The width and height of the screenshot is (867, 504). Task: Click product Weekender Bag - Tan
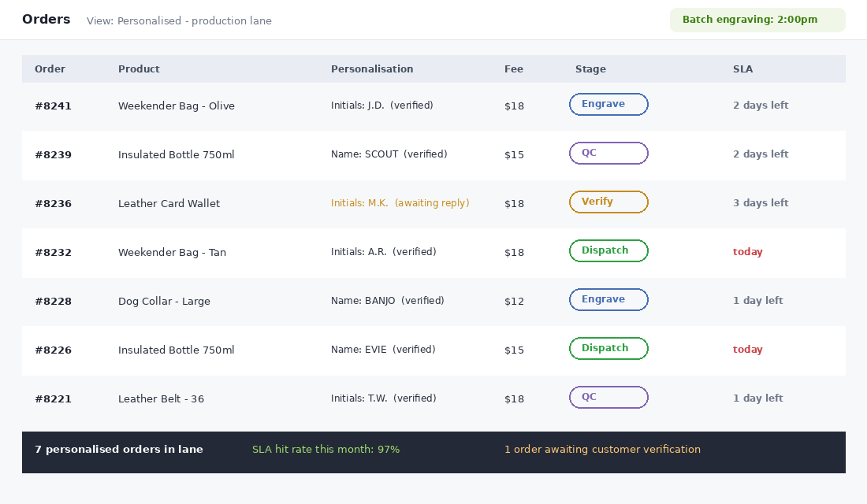pyautogui.click(x=172, y=253)
